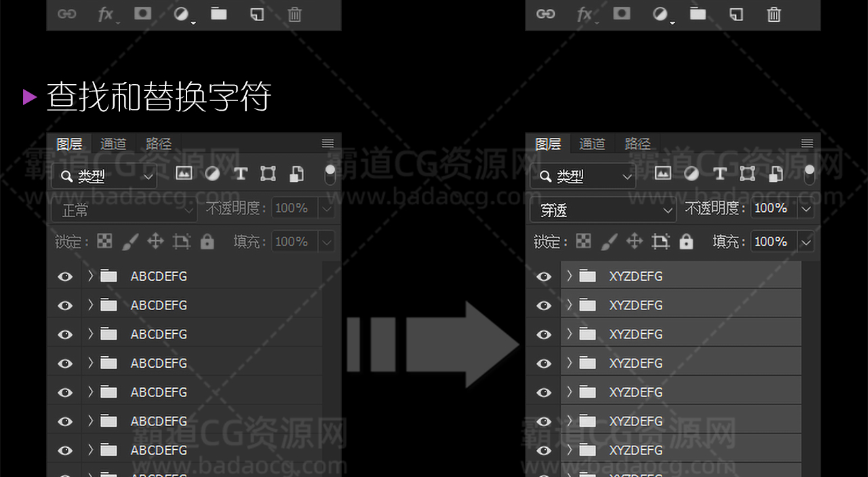Toggle the layer filtering switch in right panel
868x477 pixels.
click(x=808, y=174)
